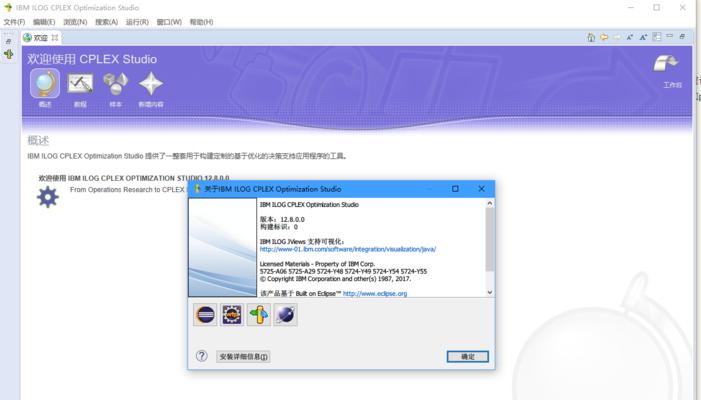The height and width of the screenshot is (400, 701).
Task: Go to the Workbench curved arrow icon
Action: coord(665,63)
